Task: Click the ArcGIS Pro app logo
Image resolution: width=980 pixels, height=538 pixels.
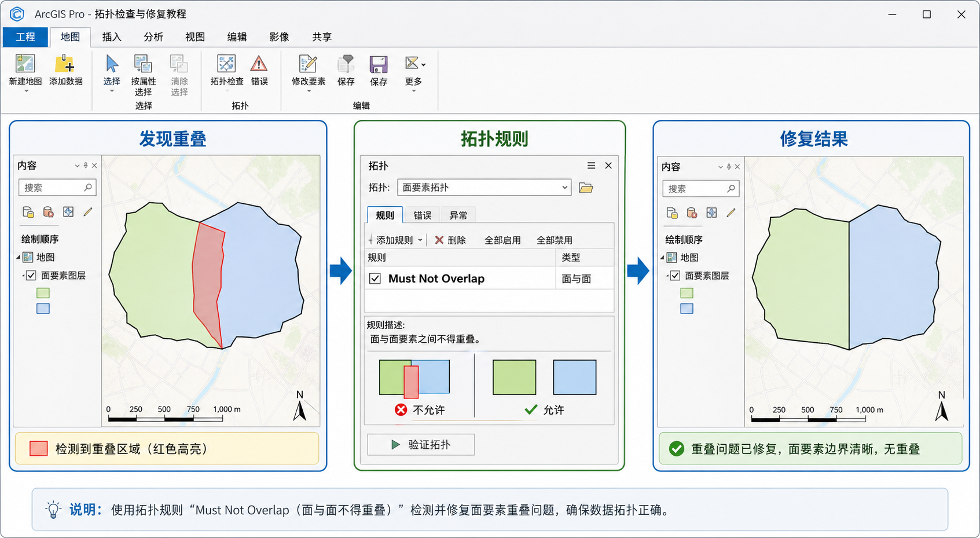Action: coord(17,14)
